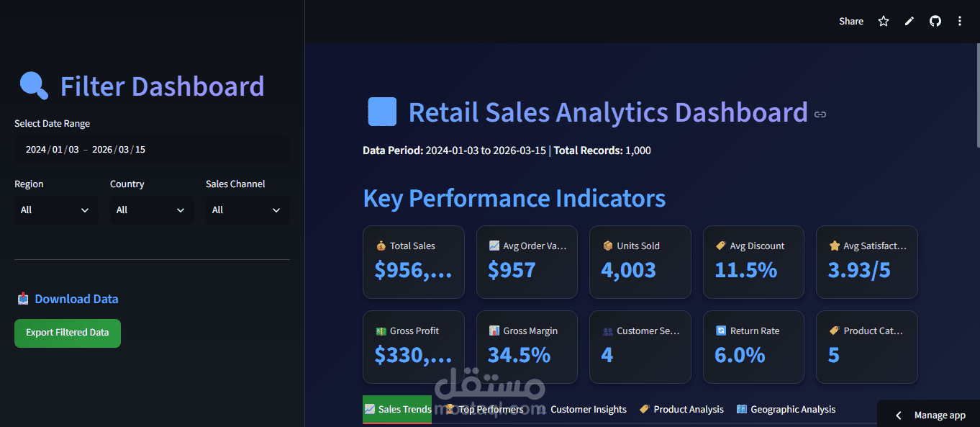
Task: Click the star favorite icon
Action: point(884,22)
